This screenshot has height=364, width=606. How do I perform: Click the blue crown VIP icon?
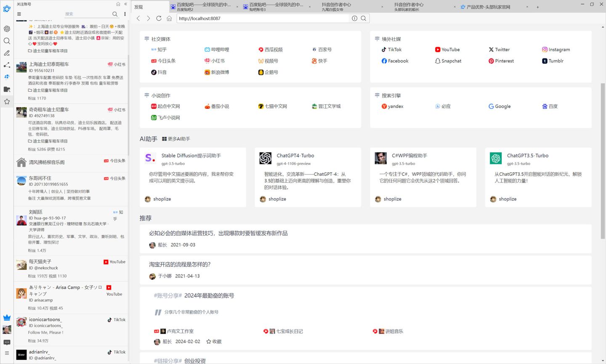7,317
